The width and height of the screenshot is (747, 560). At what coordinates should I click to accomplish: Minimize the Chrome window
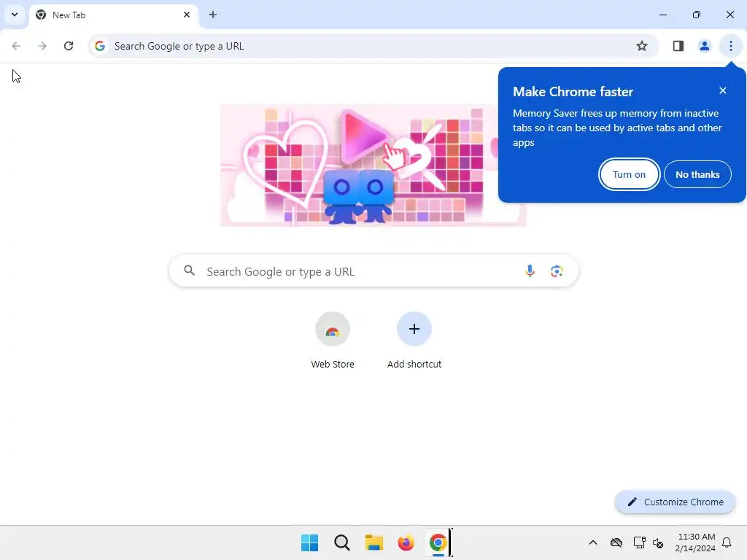(x=662, y=15)
